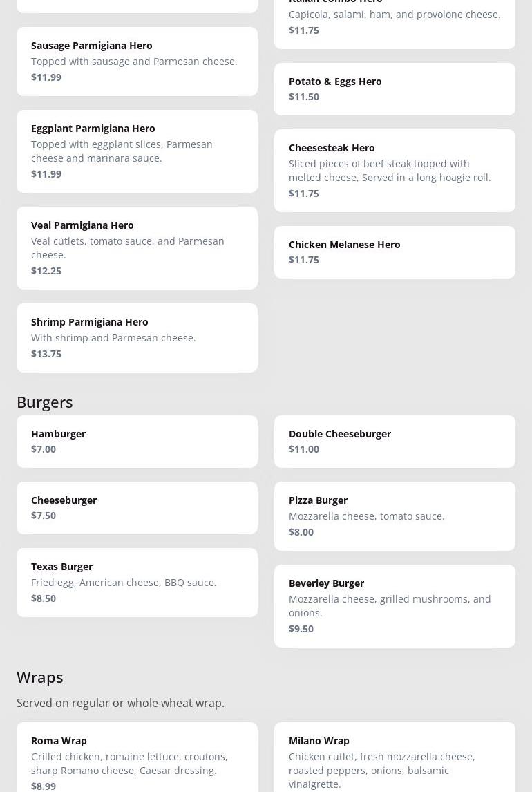Click the Shrimp Parmigiana $13.75 price
This screenshot has width=532, height=792.
tap(46, 354)
